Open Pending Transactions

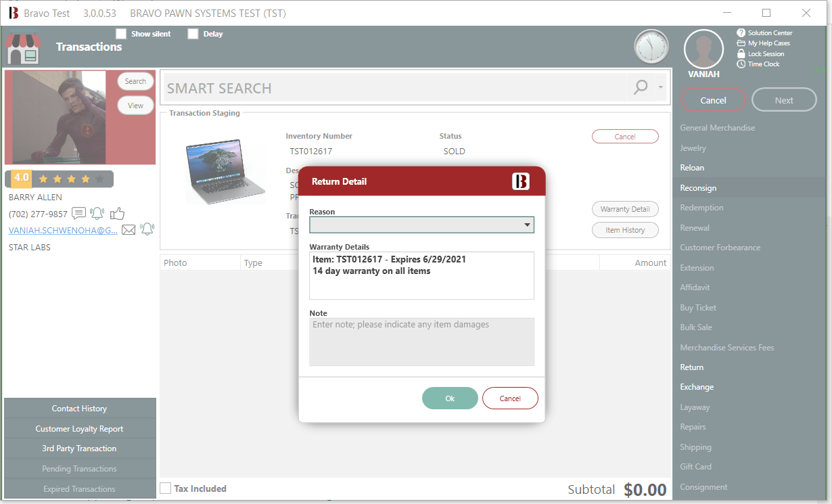[80, 469]
